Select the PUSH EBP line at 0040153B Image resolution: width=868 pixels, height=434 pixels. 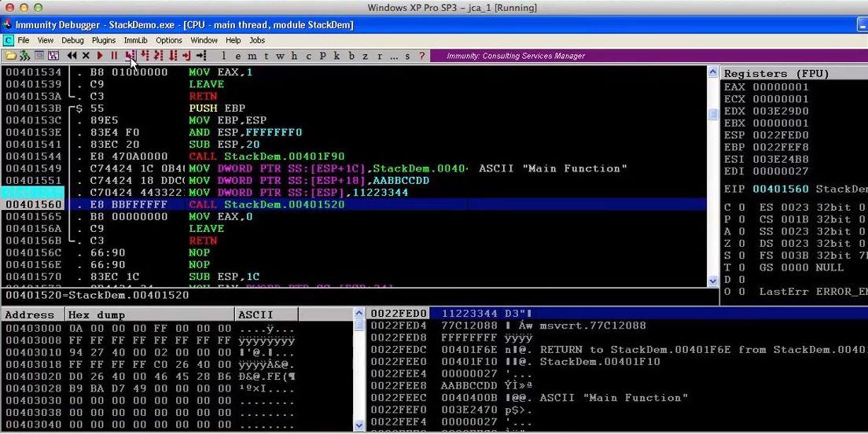354,108
